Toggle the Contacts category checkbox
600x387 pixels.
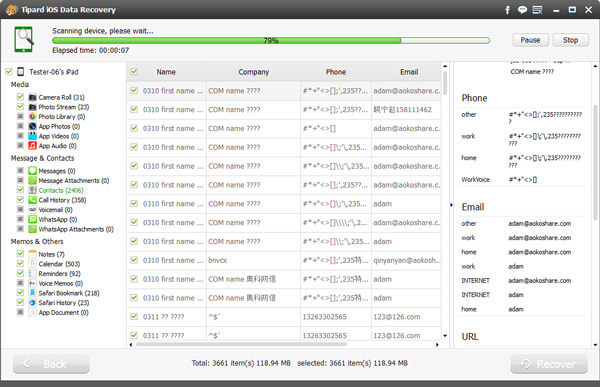20,190
